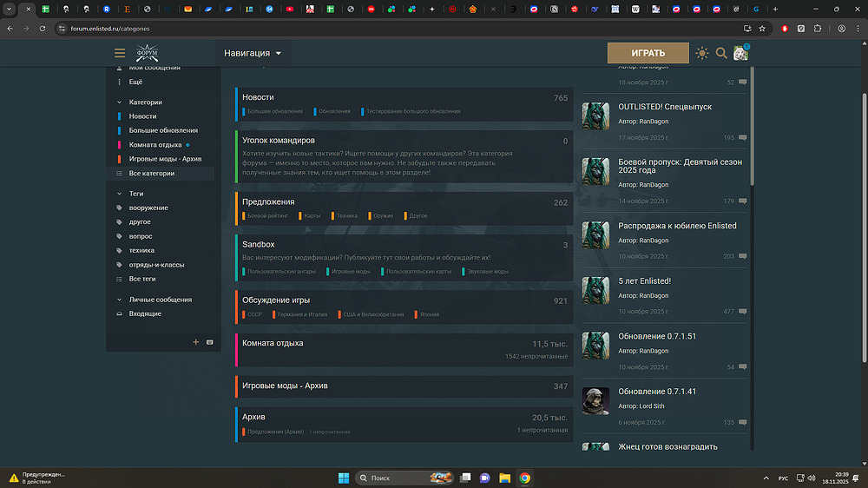Collapse the Теги sidebar section
This screenshot has height=488, width=868.
pyautogui.click(x=119, y=194)
